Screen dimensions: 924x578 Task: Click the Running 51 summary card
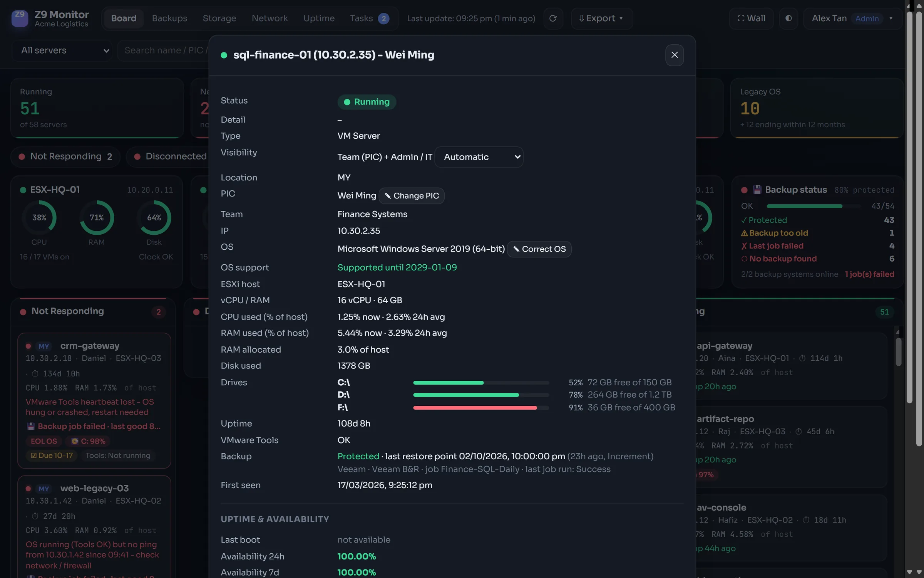pyautogui.click(x=97, y=108)
